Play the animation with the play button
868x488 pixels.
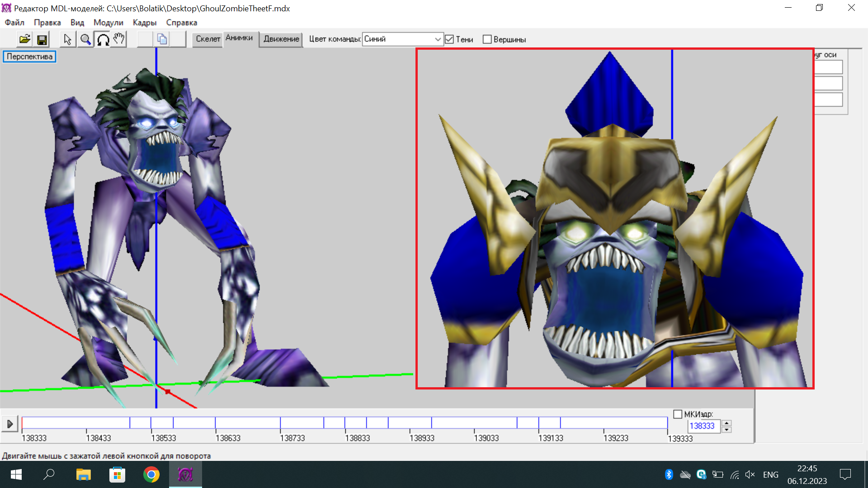tap(9, 424)
